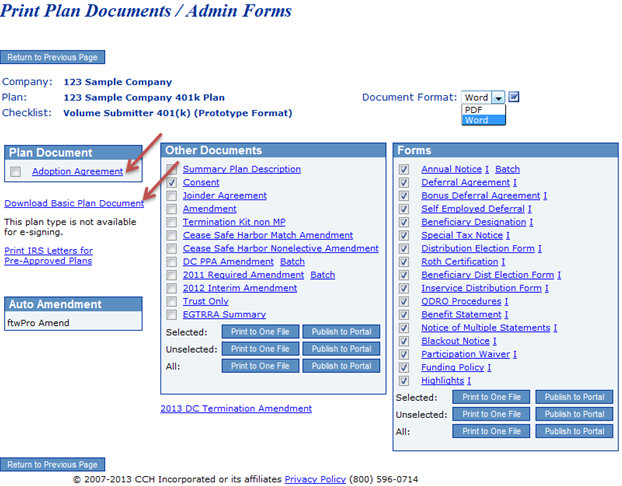Click the Privacy Policy footer link
Viewport: 622px width, 486px height.
pyautogui.click(x=315, y=479)
